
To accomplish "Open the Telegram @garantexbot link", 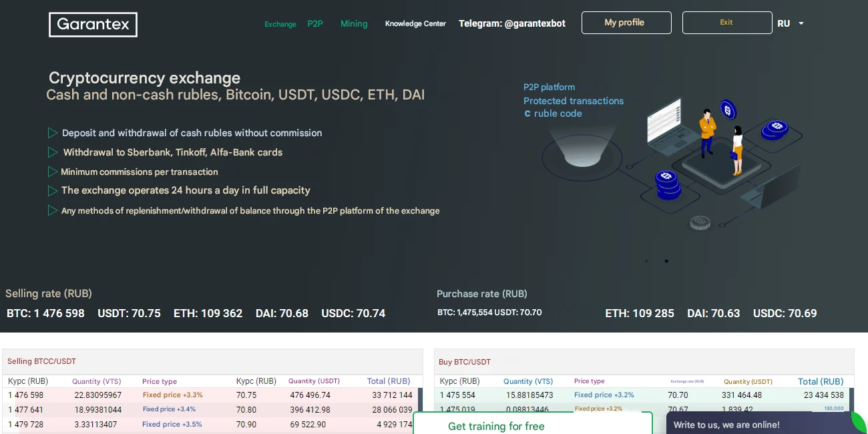I will coord(512,23).
